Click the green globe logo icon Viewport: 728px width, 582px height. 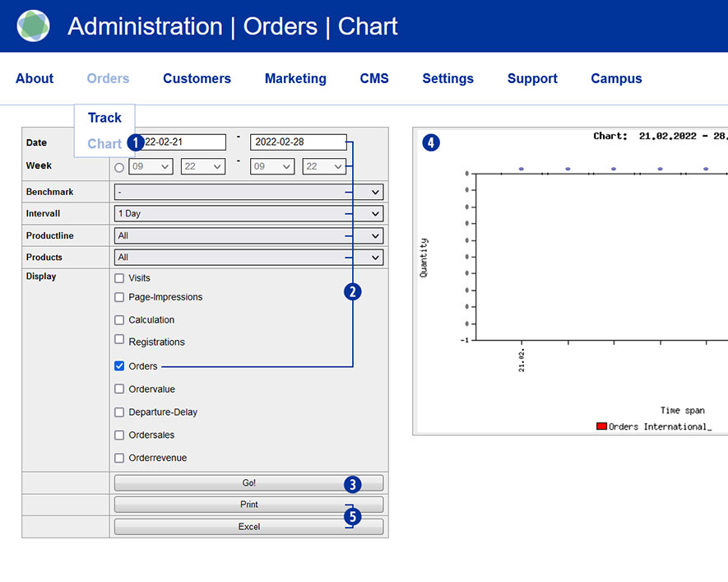[33, 26]
